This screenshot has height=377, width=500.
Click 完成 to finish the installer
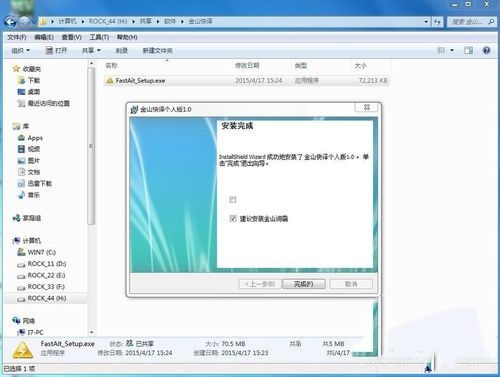click(x=304, y=284)
